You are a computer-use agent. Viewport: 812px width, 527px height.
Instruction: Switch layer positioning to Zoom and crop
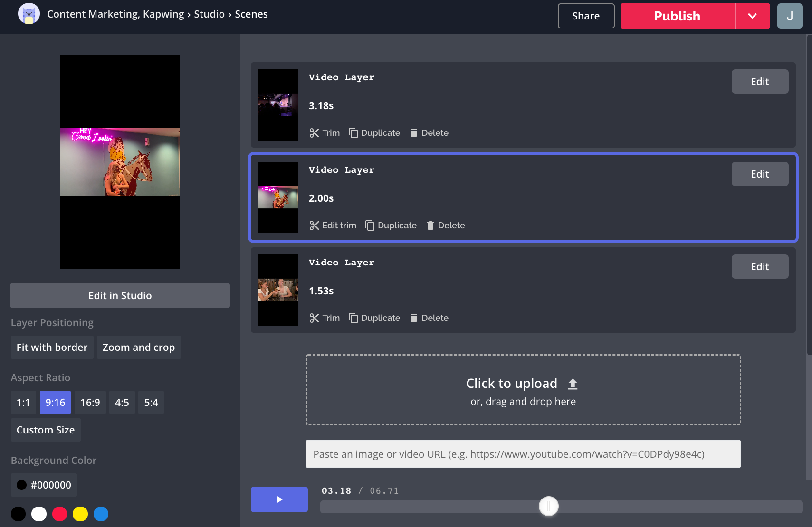pos(138,348)
